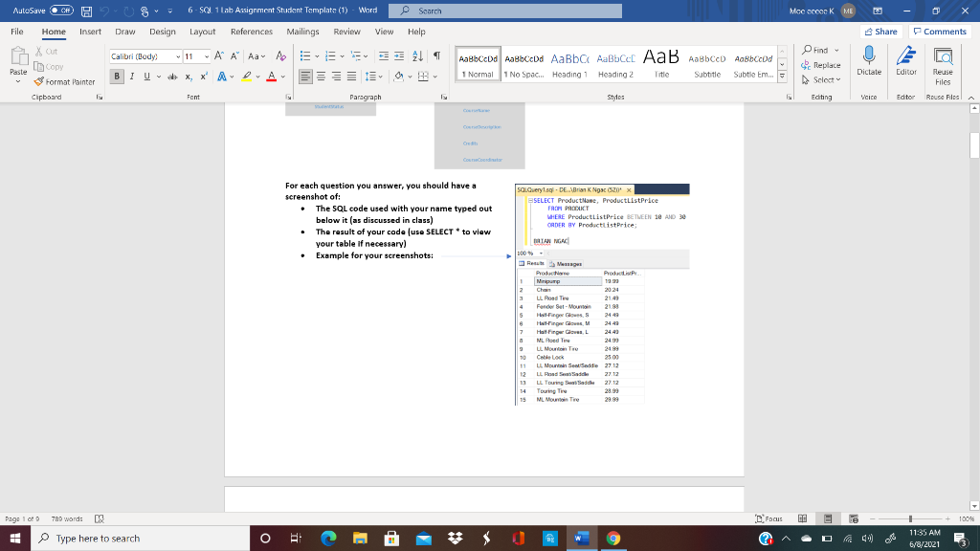
Task: Switch to the References ribbon tab
Action: tap(252, 31)
